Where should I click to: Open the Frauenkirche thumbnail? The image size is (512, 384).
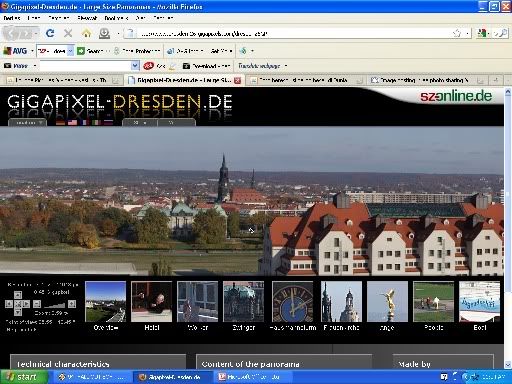coord(341,301)
